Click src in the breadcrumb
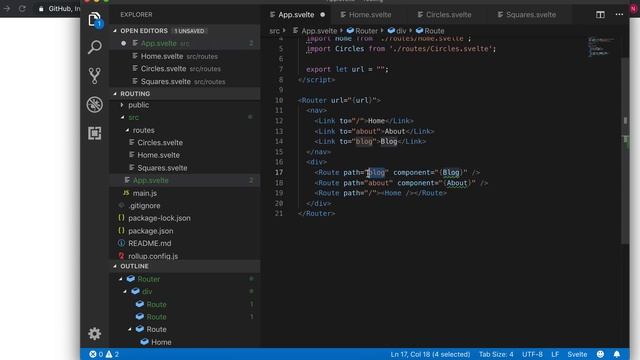Viewport: 640px width, 360px height. pos(274,31)
